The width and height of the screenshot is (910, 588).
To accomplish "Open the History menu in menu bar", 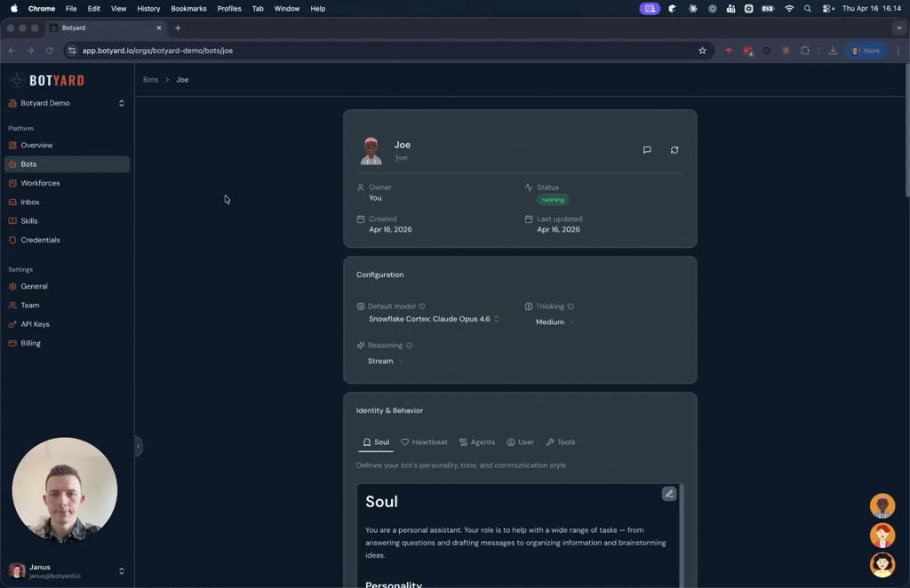I will click(x=148, y=9).
